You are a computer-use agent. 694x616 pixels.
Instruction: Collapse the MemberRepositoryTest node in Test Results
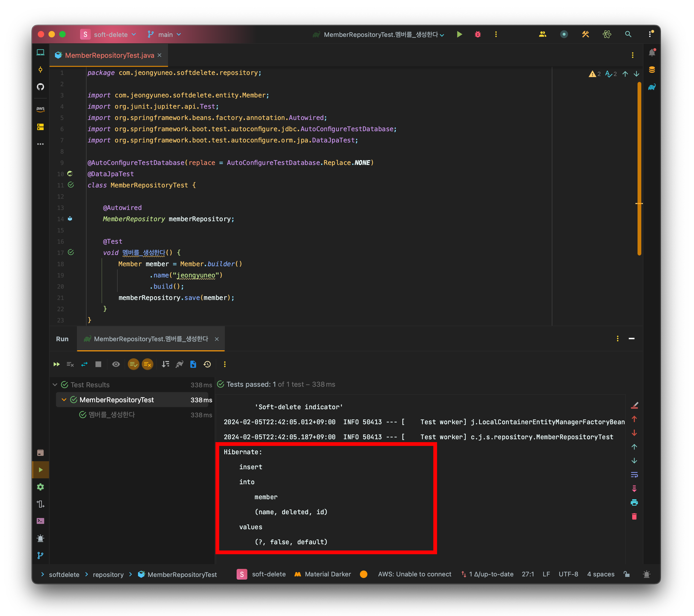(64, 399)
